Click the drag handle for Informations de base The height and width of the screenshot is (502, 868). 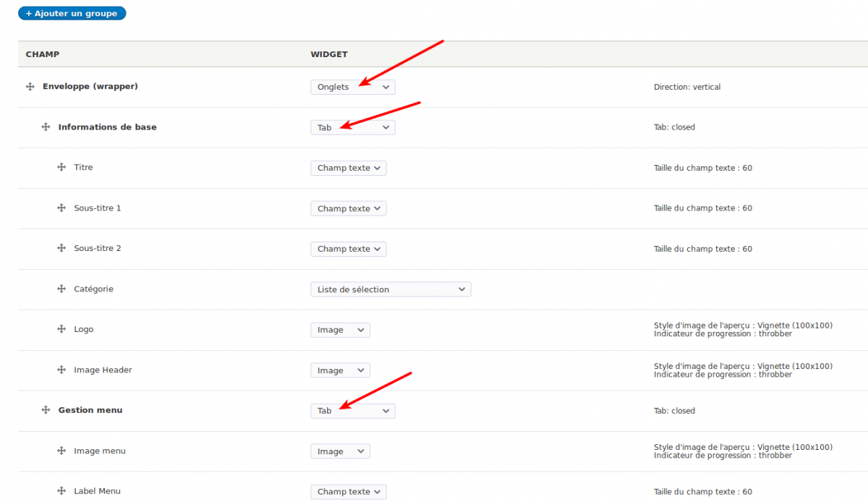(x=46, y=127)
